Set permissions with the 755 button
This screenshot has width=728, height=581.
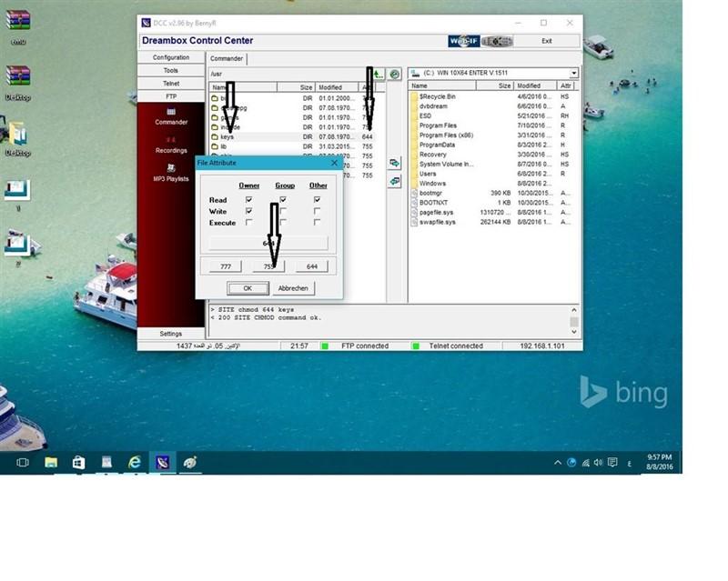[268, 266]
